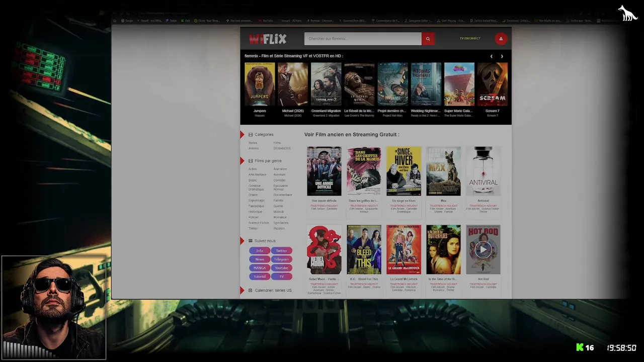Open Le Réveil de la Momie poster

pyautogui.click(x=359, y=84)
